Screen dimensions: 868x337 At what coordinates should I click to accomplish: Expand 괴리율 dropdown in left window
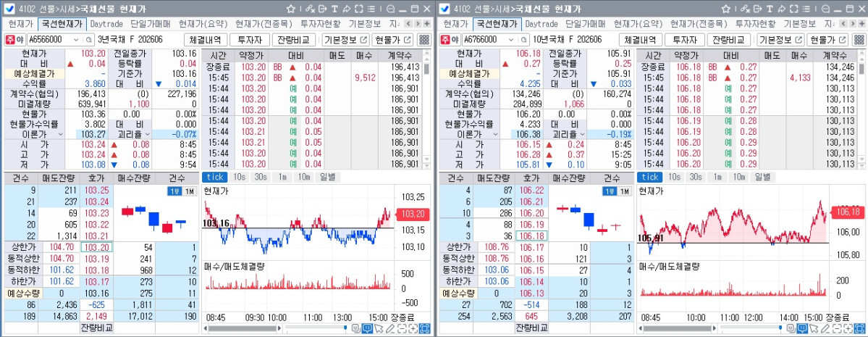coord(146,134)
